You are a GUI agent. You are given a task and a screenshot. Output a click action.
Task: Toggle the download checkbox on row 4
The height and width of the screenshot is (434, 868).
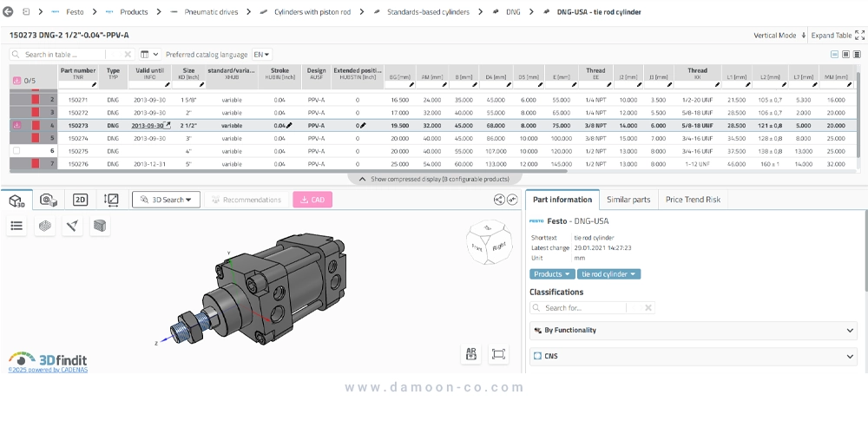click(16, 125)
